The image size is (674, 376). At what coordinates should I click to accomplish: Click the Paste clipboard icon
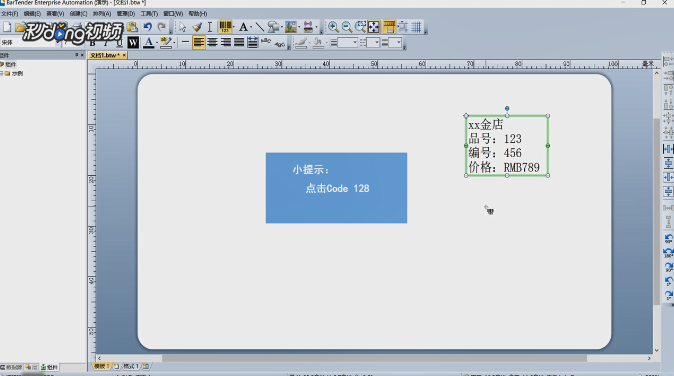(132, 27)
